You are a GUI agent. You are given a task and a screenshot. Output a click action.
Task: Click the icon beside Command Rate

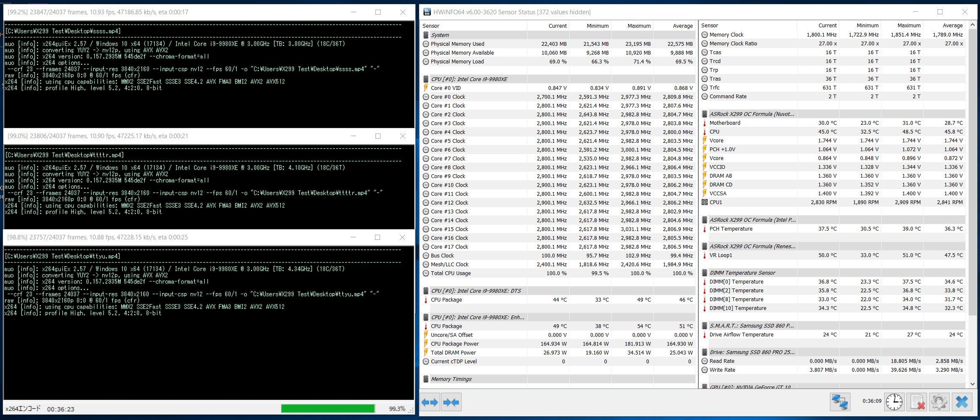coord(705,97)
